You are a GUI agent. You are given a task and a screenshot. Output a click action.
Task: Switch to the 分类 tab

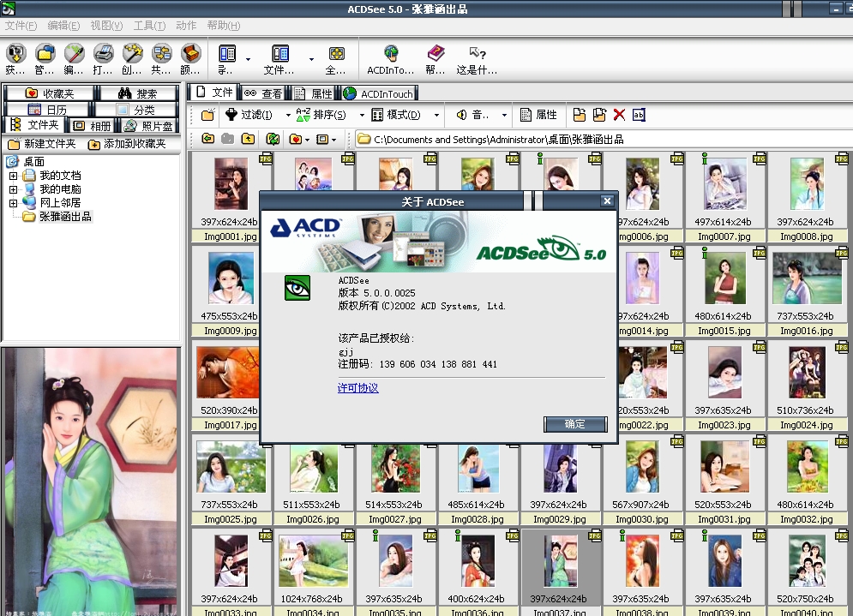pyautogui.click(x=136, y=110)
